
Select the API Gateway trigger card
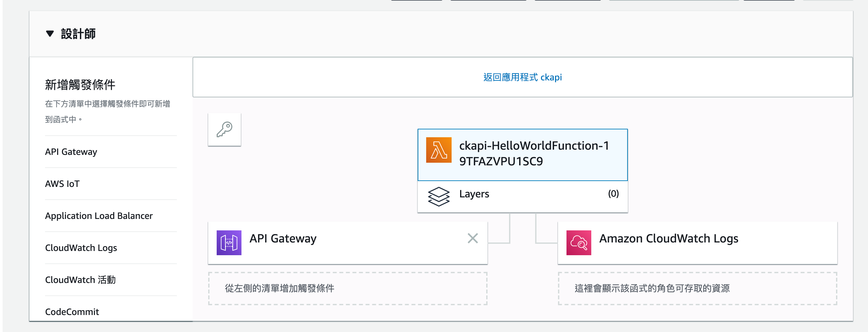click(348, 242)
